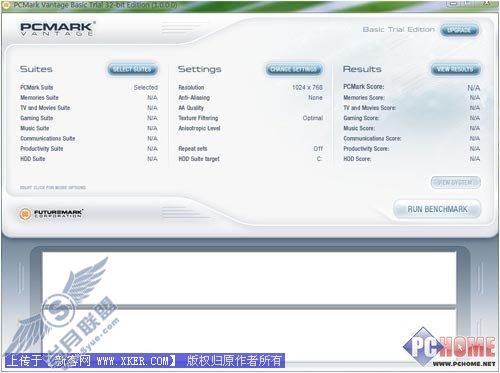Open View Results
The width and height of the screenshot is (500, 373).
coord(455,69)
